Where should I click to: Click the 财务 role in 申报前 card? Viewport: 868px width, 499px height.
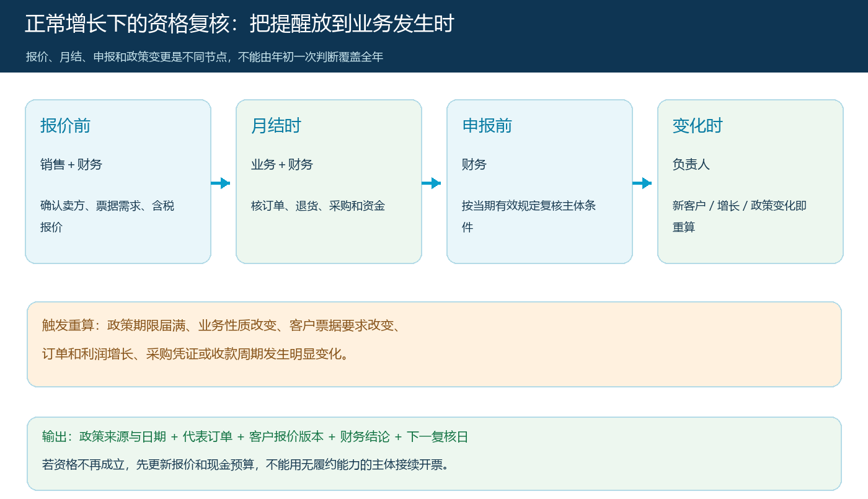coord(474,164)
